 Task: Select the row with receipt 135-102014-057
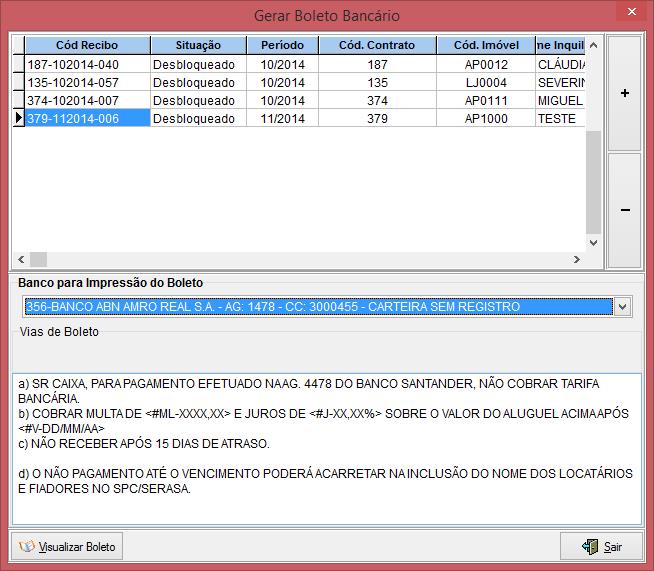click(x=88, y=82)
